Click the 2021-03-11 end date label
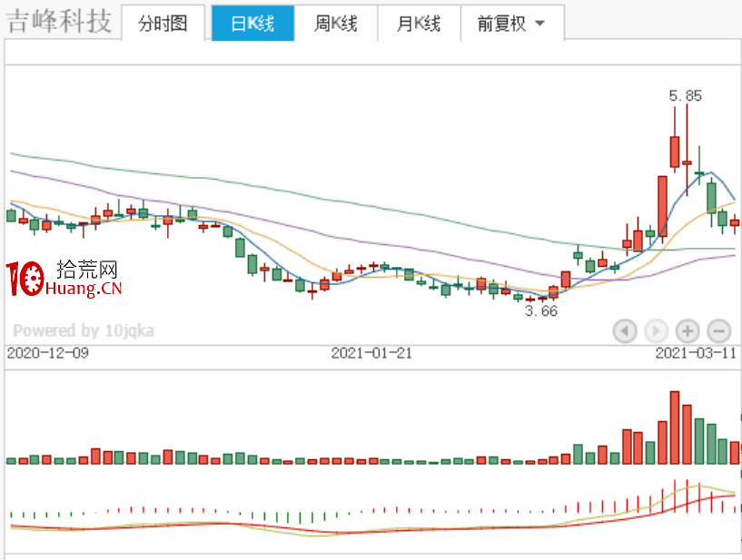Screen dimensions: 742x560 click(x=696, y=353)
